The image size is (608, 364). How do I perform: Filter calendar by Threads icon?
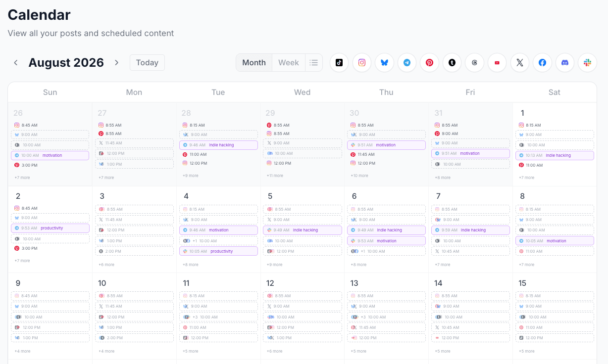(474, 63)
